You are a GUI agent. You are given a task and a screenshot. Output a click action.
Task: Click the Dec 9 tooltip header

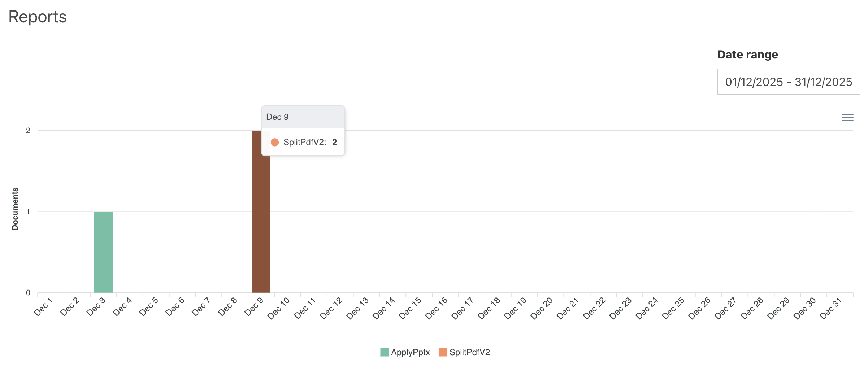tap(303, 117)
